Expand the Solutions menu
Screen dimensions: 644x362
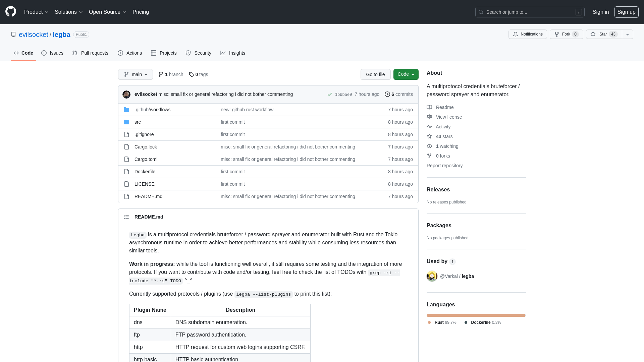(x=69, y=12)
